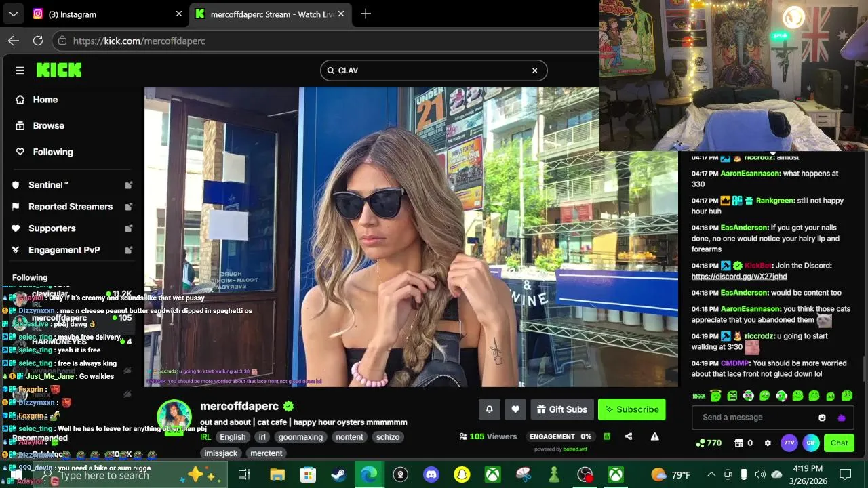The image size is (868, 488).
Task: Click the mercoffdaperc streamer avatar
Action: [174, 416]
